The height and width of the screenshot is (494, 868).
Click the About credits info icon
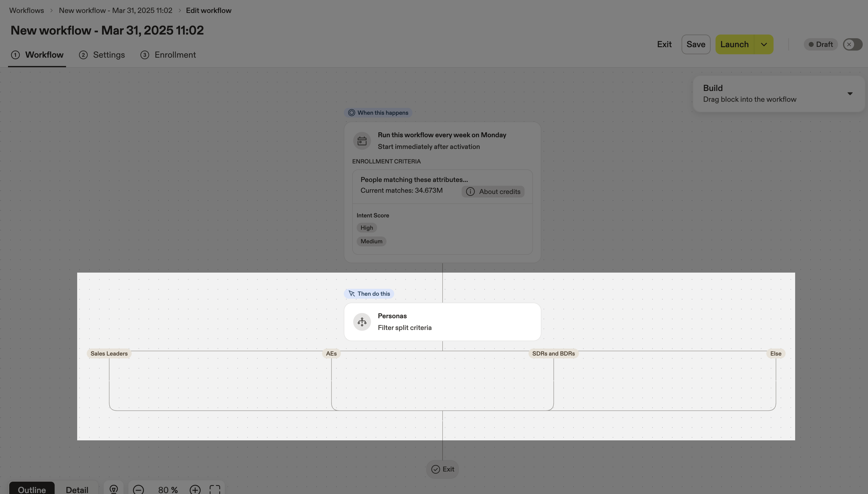pos(470,192)
